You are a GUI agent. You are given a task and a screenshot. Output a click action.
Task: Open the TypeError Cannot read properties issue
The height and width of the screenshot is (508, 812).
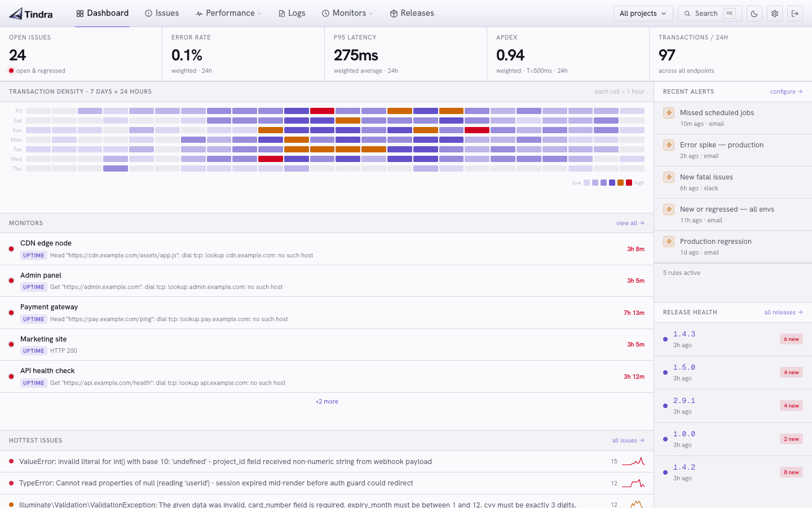326,483
